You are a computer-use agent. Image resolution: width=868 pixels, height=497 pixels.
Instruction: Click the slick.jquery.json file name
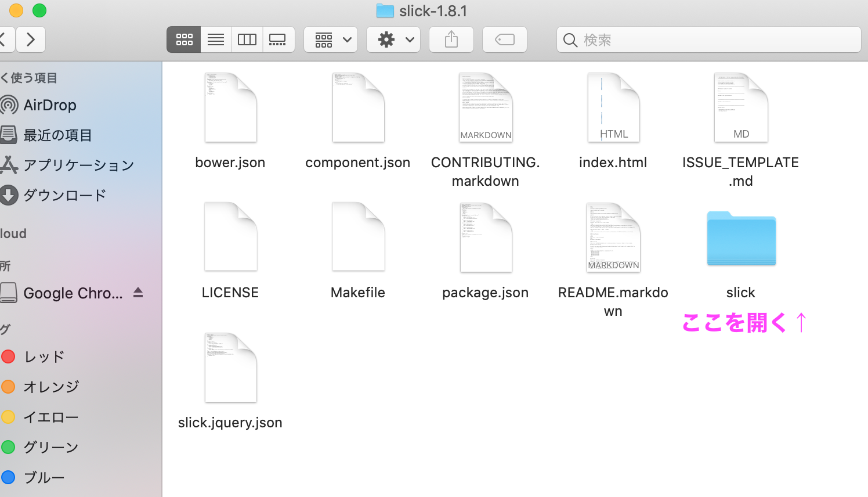point(230,423)
